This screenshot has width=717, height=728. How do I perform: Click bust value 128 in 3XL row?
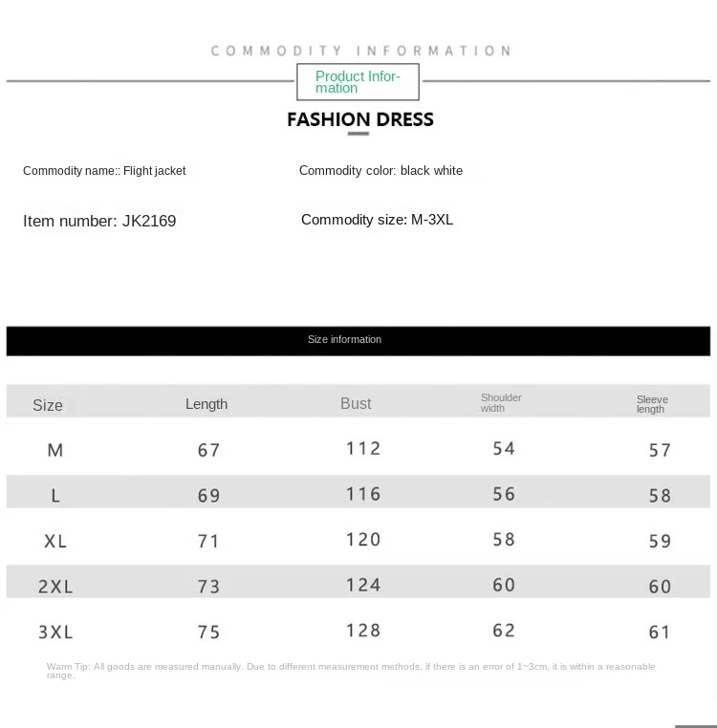tap(363, 631)
